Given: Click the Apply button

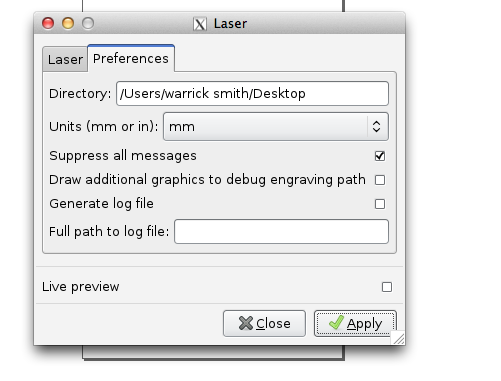Looking at the screenshot, I should pyautogui.click(x=355, y=323).
